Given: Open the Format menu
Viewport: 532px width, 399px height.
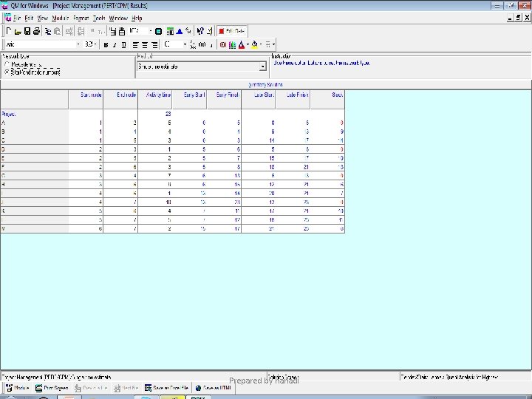Looking at the screenshot, I should click(x=81, y=18).
